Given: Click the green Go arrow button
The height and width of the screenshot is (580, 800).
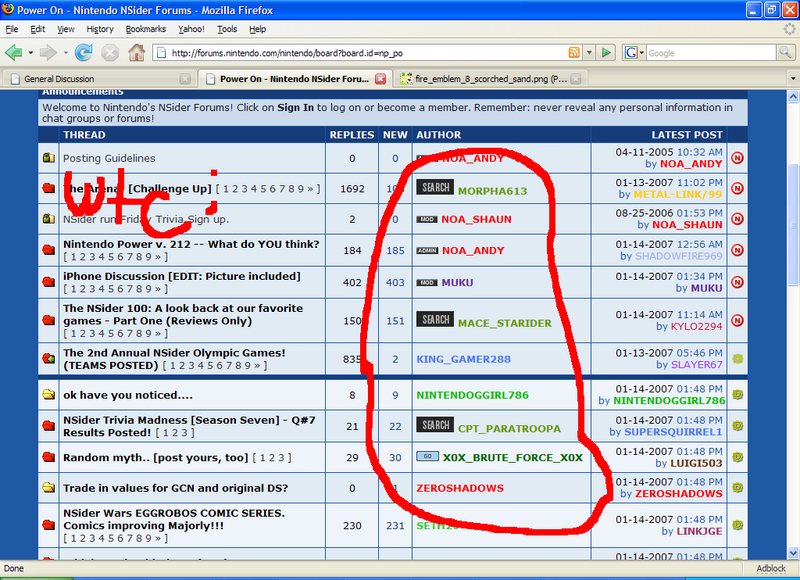Looking at the screenshot, I should point(606,53).
